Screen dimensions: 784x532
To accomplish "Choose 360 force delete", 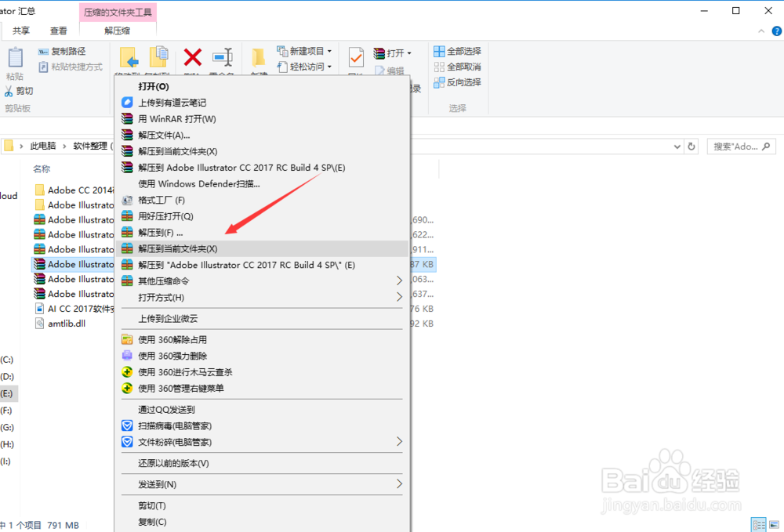I will [262, 356].
